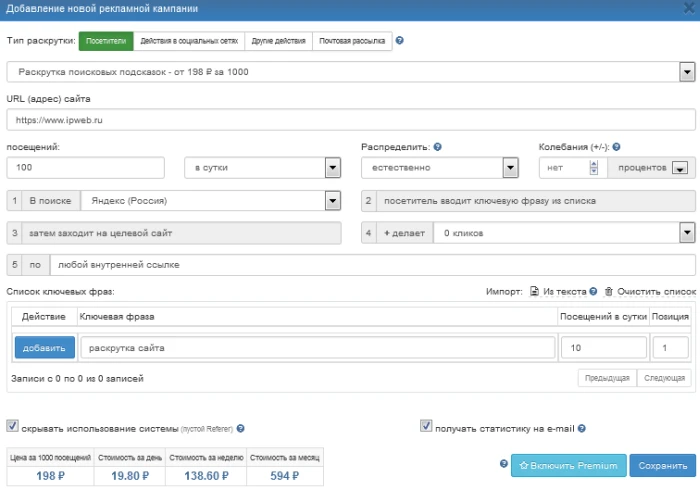Open the 0 кликов dropdown
The width and height of the screenshot is (700, 490).
pos(686,232)
